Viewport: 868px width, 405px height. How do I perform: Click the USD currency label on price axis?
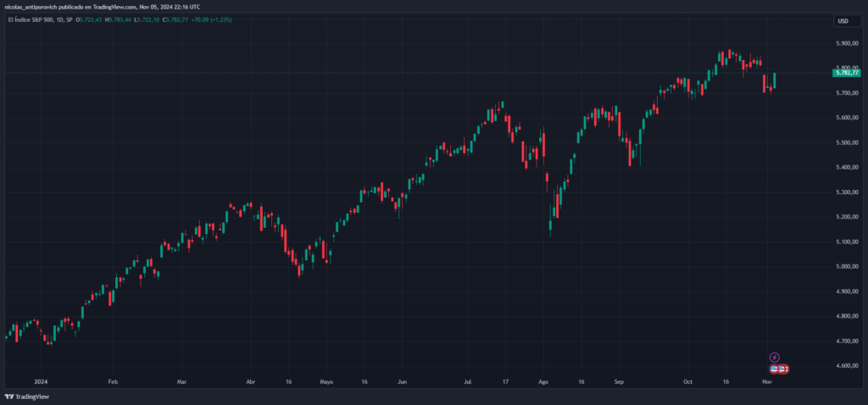pyautogui.click(x=843, y=21)
